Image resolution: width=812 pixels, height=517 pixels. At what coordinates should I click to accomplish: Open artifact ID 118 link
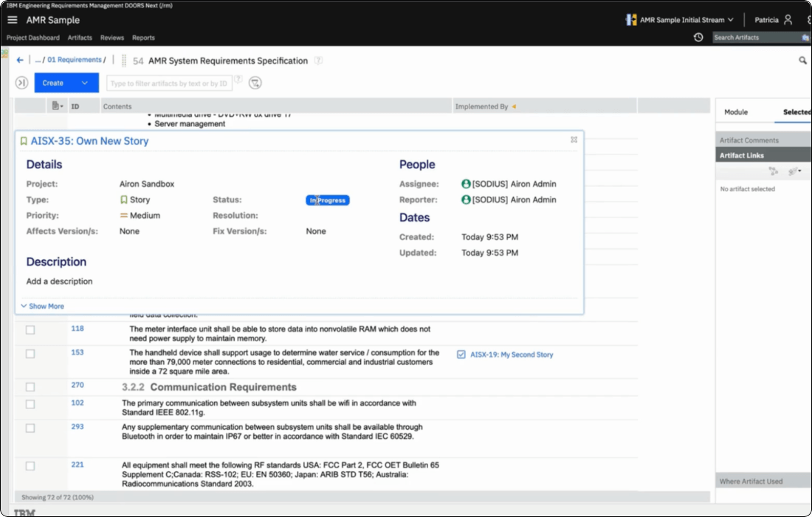78,329
